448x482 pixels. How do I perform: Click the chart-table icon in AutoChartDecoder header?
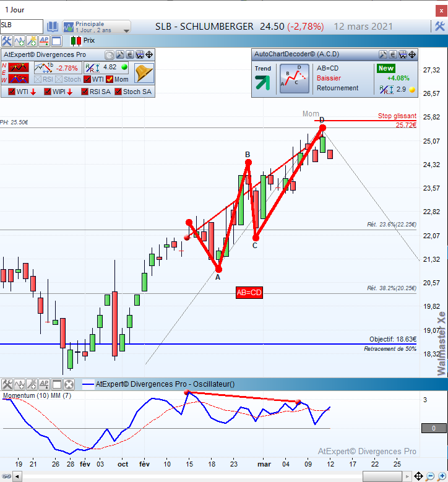click(402, 54)
